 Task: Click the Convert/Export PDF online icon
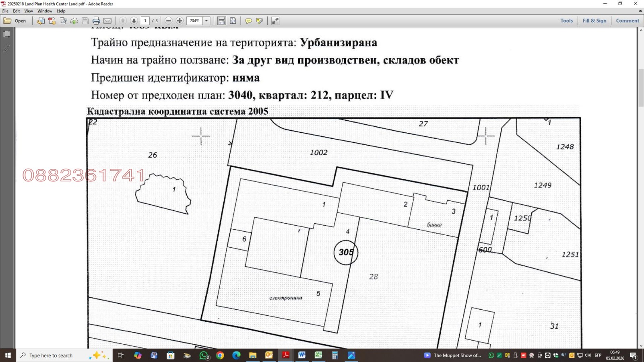tap(41, 21)
